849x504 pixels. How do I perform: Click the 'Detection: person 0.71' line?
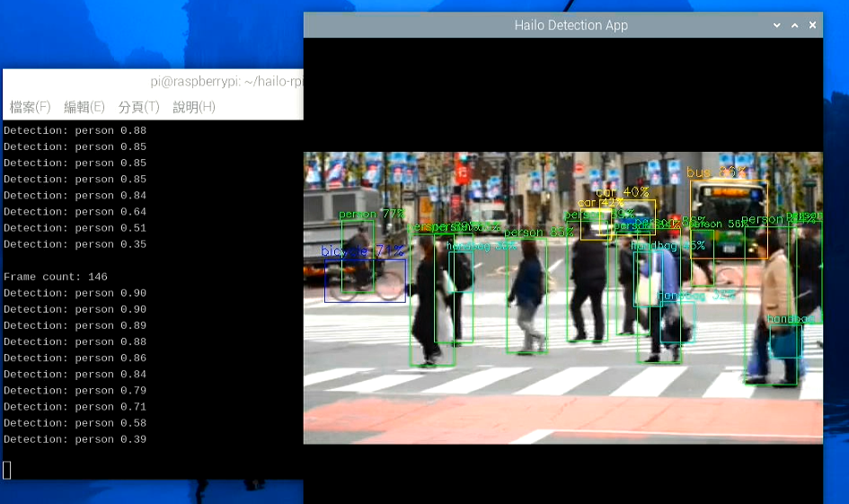[x=75, y=407]
